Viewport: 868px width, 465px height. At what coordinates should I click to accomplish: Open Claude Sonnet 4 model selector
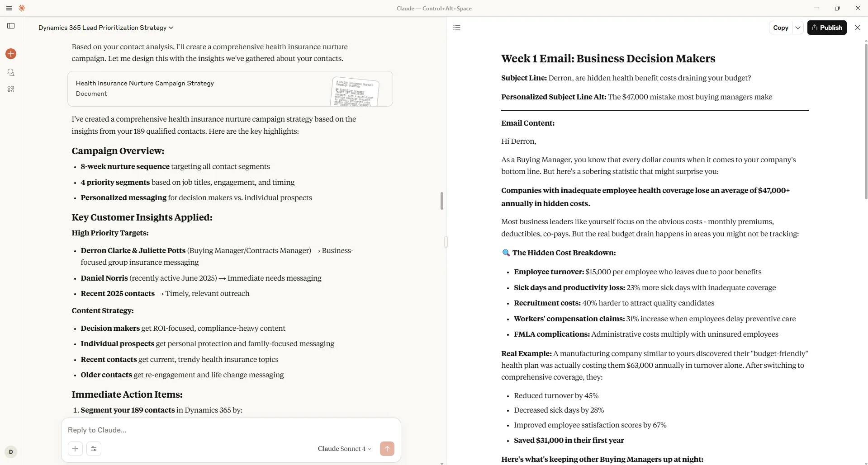click(345, 449)
